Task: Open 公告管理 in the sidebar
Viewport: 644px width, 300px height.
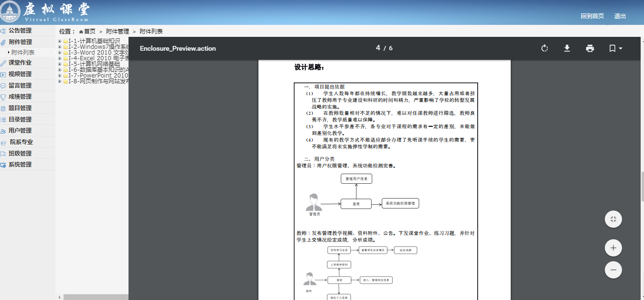Action: pyautogui.click(x=20, y=31)
